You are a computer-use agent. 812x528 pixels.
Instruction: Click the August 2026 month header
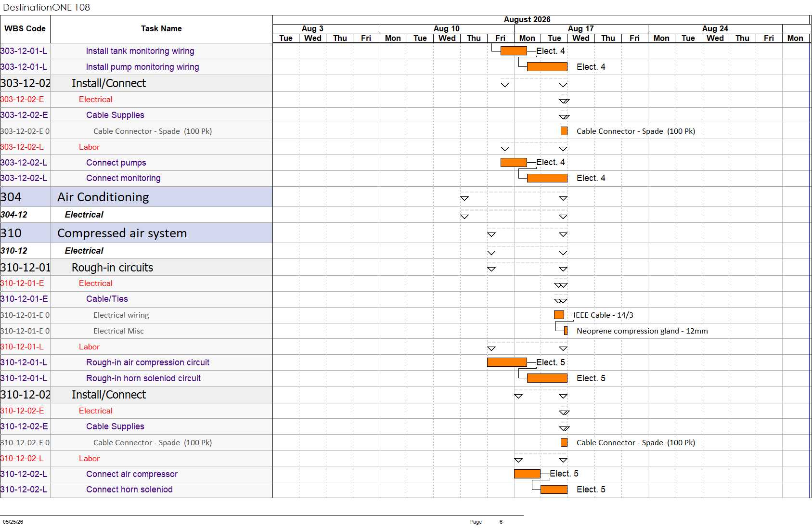click(x=527, y=20)
